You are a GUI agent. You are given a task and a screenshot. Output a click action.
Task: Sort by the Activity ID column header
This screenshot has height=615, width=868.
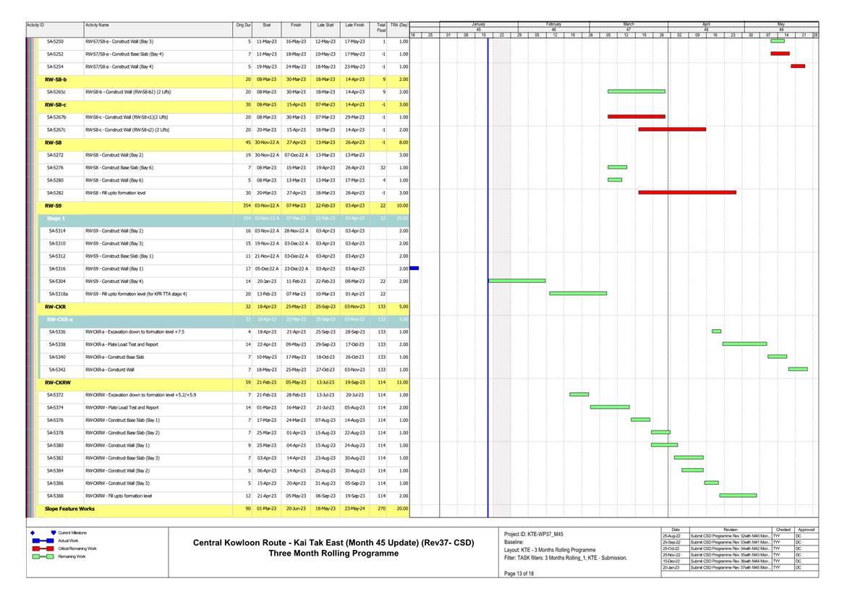[36, 25]
